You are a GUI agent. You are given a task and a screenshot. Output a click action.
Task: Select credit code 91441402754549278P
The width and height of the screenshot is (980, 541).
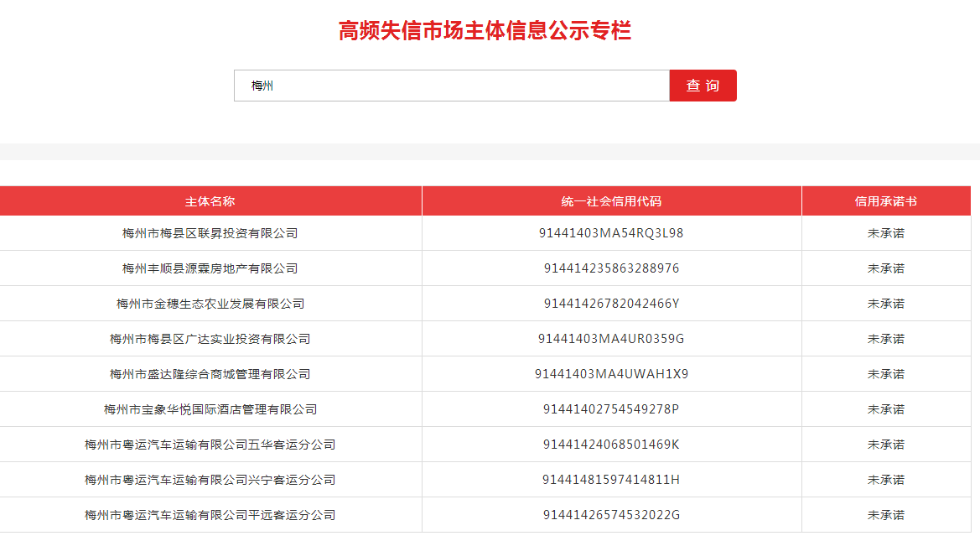point(611,409)
